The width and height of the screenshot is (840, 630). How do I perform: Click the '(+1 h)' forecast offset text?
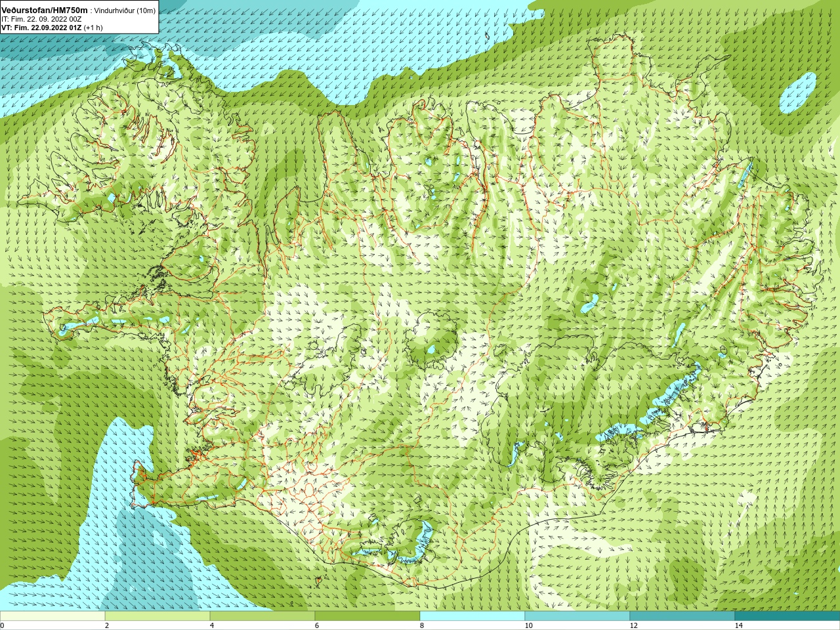point(93,28)
